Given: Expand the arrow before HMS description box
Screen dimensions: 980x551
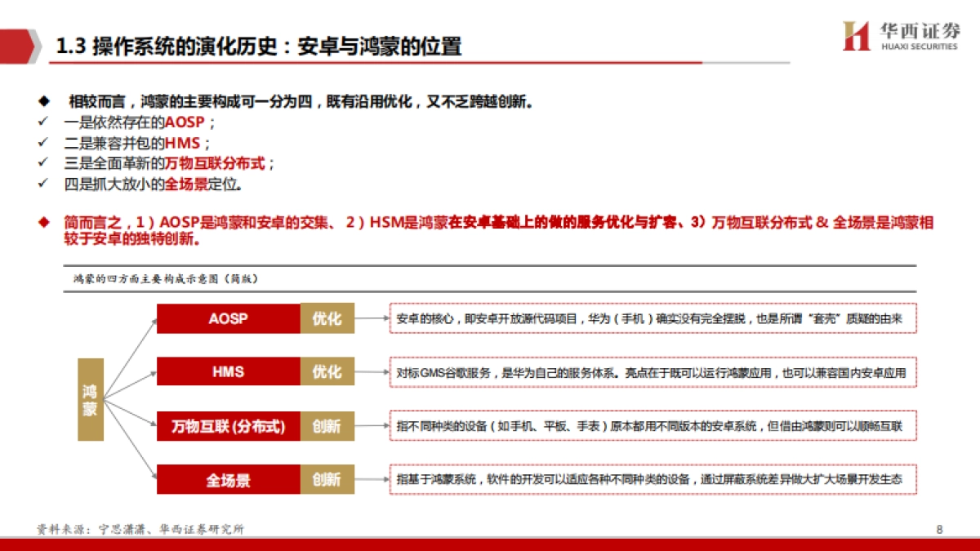Looking at the screenshot, I should tap(372, 372).
